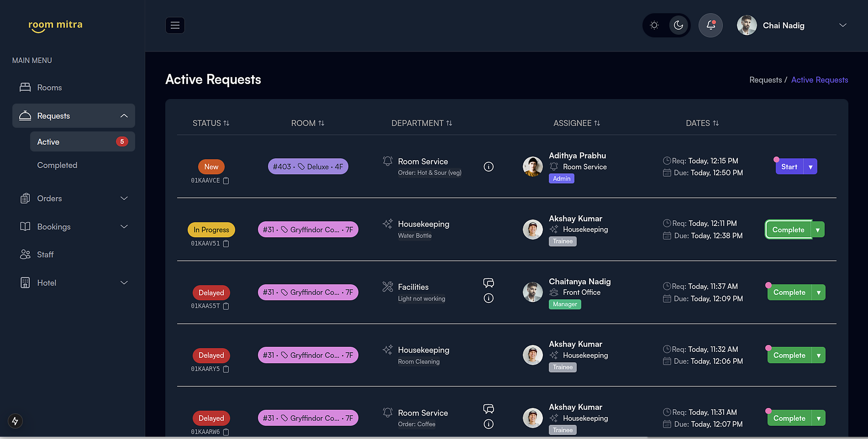Open the Completed requests menu item
Screen dimensions: 868x439
[x=57, y=165]
